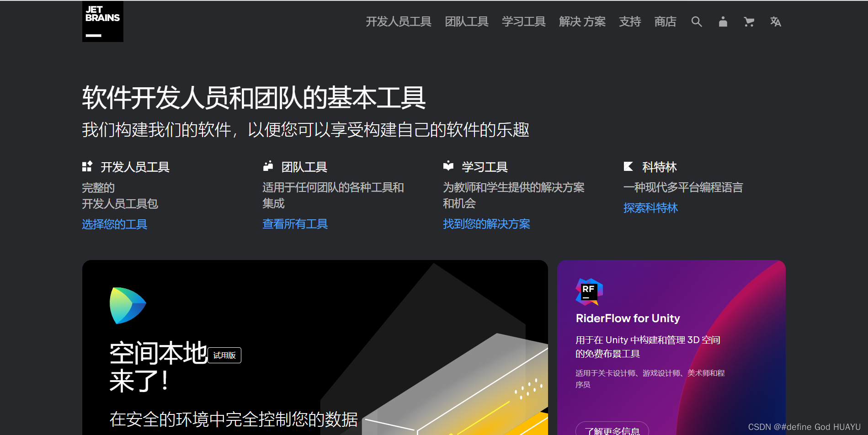Screen dimensions: 868x435
Task: Open 团队工具 menu in navigation
Action: (x=467, y=21)
